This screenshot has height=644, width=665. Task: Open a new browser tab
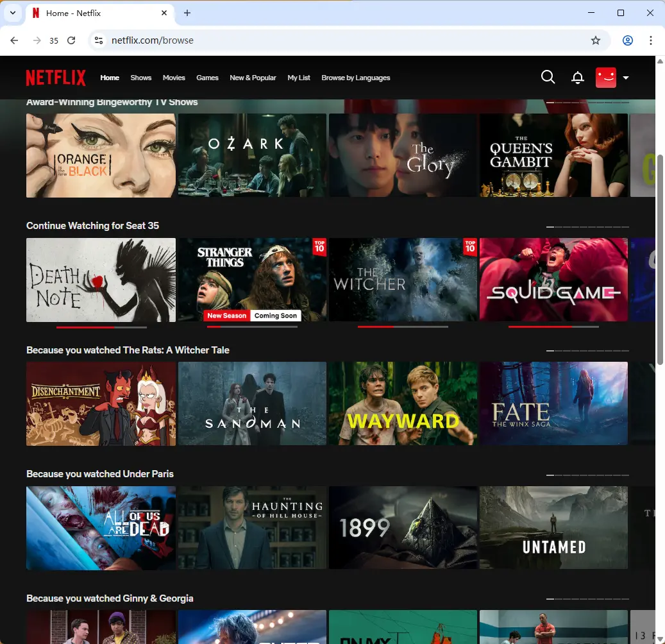coord(187,13)
